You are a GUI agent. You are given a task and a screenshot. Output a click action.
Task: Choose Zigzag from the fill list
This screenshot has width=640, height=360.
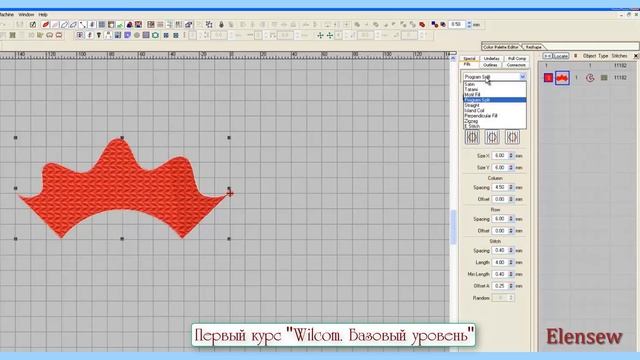[495, 121]
